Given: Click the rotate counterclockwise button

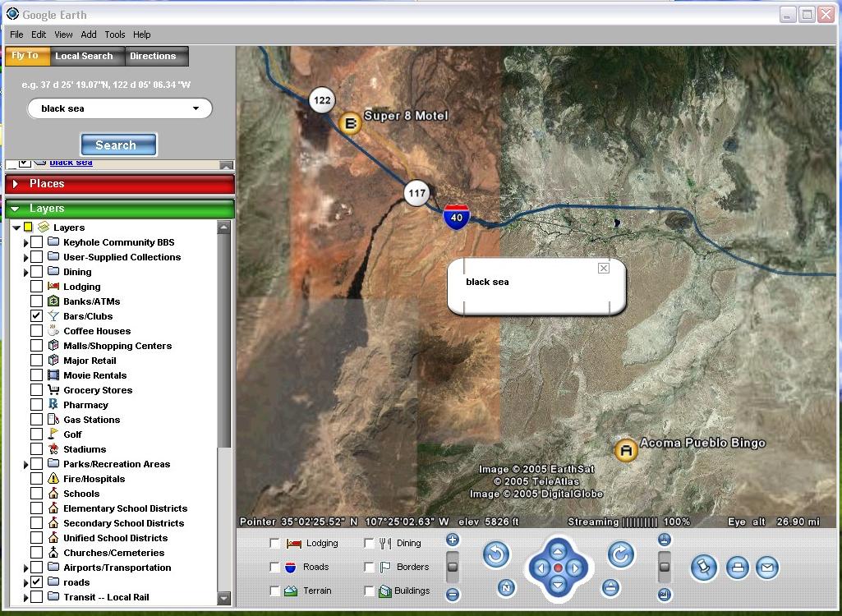Looking at the screenshot, I should (x=496, y=555).
